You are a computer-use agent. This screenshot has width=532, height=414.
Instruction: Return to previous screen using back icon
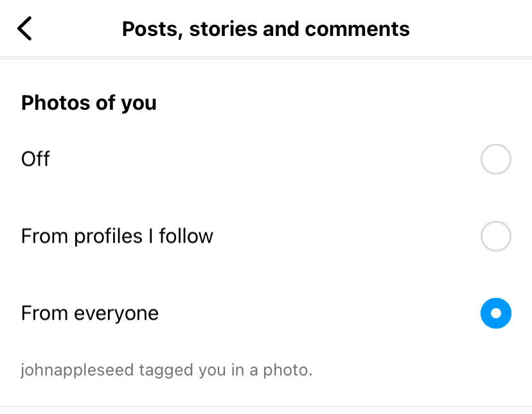pyautogui.click(x=24, y=28)
